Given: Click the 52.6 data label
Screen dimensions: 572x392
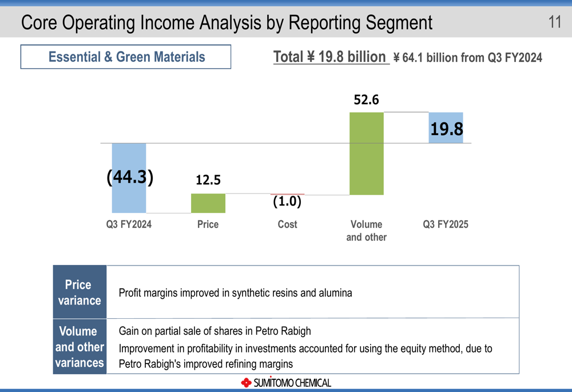Looking at the screenshot, I should pos(366,100).
